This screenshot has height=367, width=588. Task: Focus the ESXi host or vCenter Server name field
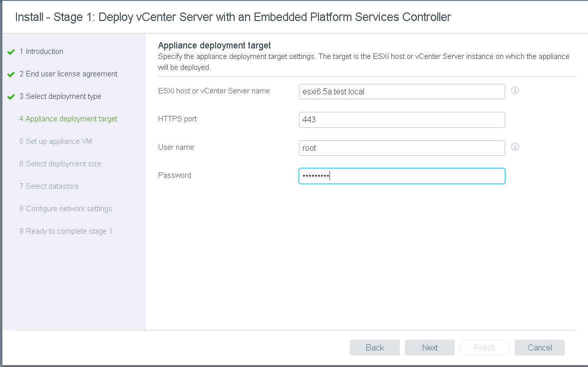[x=402, y=92]
